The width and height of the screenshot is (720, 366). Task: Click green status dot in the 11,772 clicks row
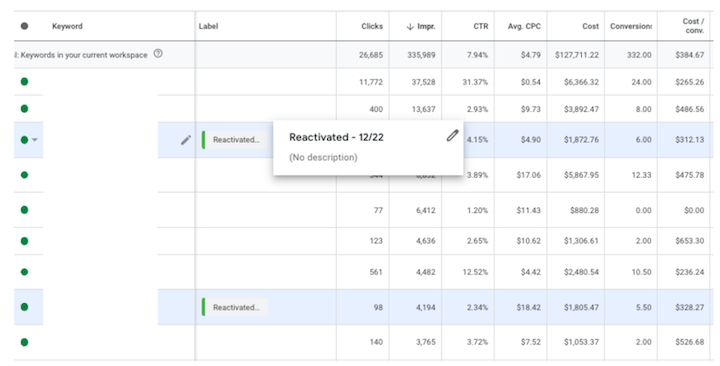[x=24, y=81]
